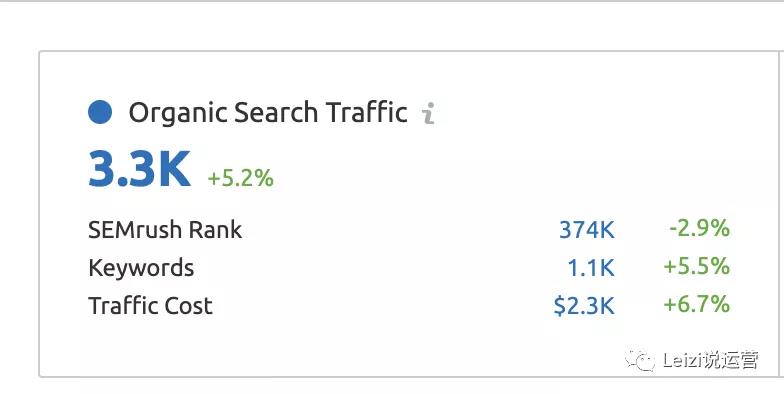
Task: Click the 3.3K organic traffic value
Action: coord(140,170)
